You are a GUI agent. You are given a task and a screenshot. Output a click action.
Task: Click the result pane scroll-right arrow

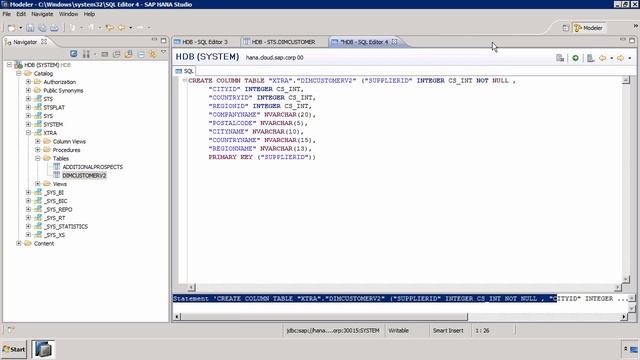(x=624, y=317)
